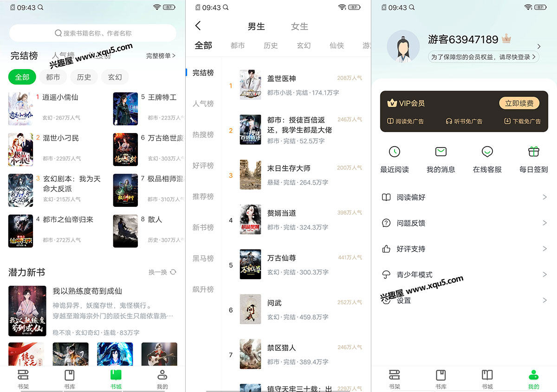
Task: Open 问武 title in ranking list
Action: (274, 303)
